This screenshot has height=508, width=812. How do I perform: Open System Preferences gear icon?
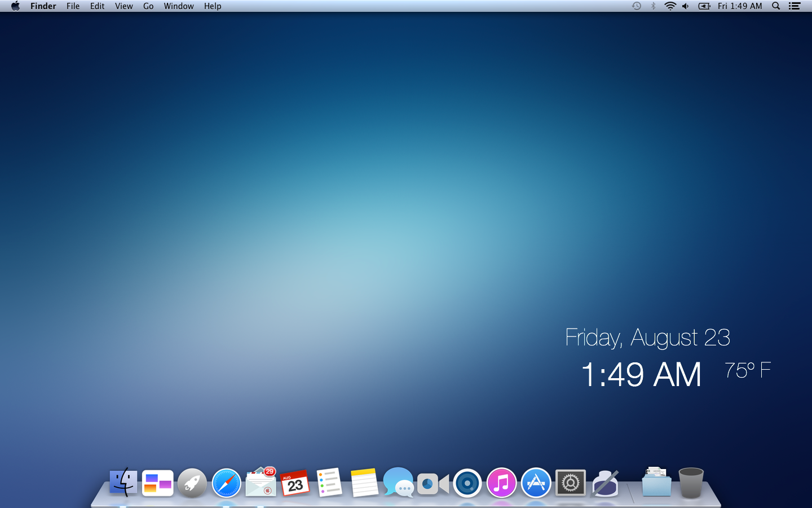571,483
